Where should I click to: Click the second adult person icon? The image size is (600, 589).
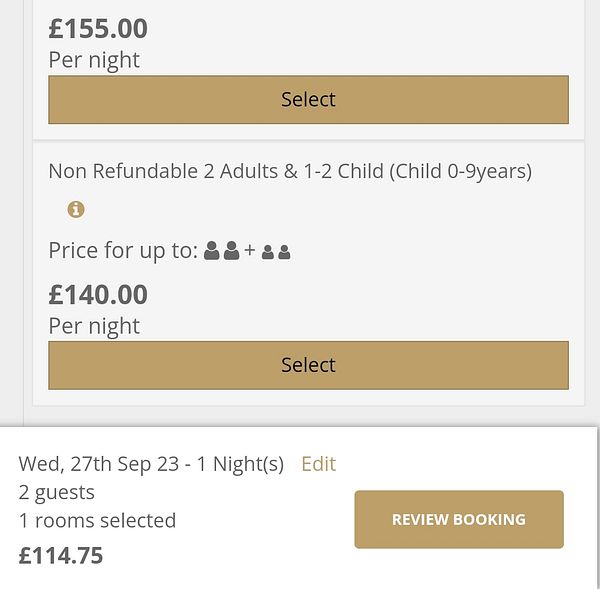[x=231, y=251]
